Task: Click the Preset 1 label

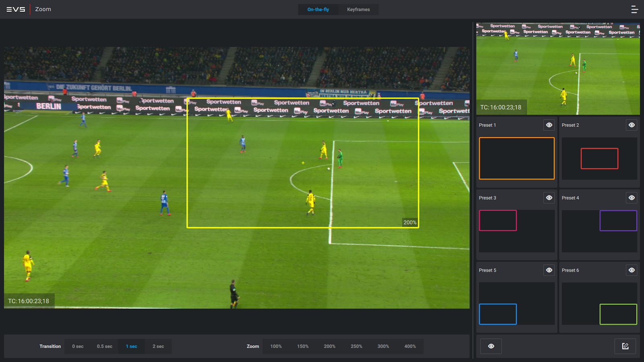Action: pyautogui.click(x=487, y=125)
